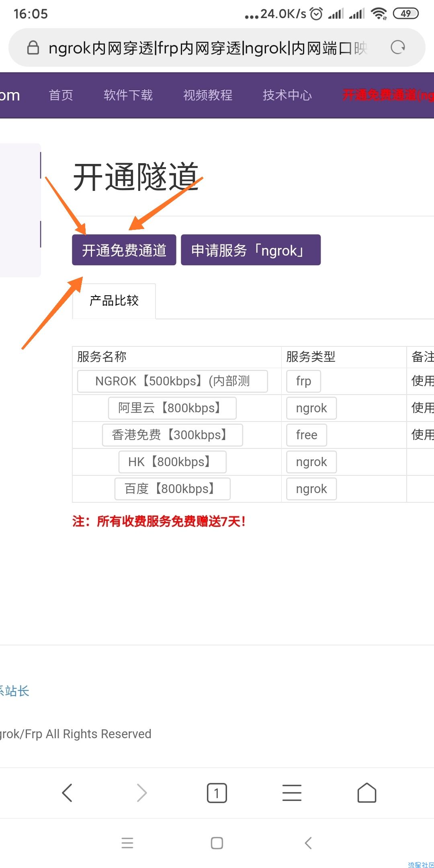Screen dimensions: 434x868
Task: Tap the alarm clock status icon
Action: pos(317,14)
